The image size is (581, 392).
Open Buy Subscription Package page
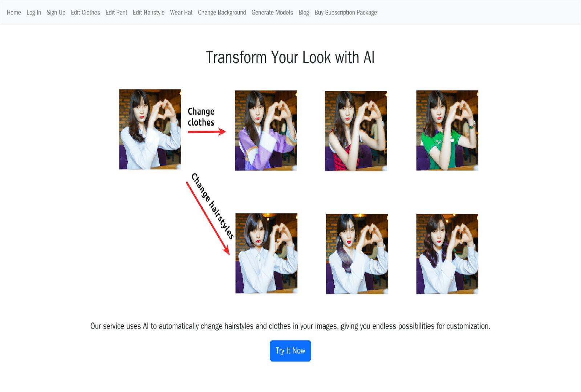pyautogui.click(x=345, y=12)
